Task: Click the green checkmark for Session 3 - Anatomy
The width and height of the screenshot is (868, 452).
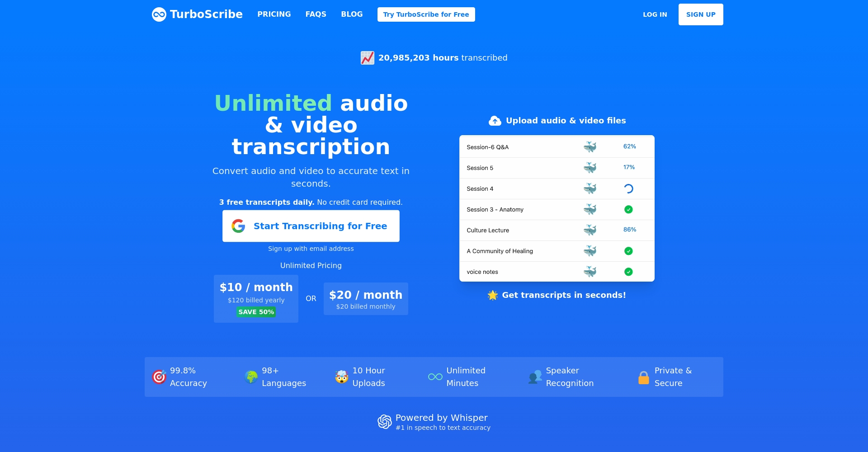Action: [628, 209]
